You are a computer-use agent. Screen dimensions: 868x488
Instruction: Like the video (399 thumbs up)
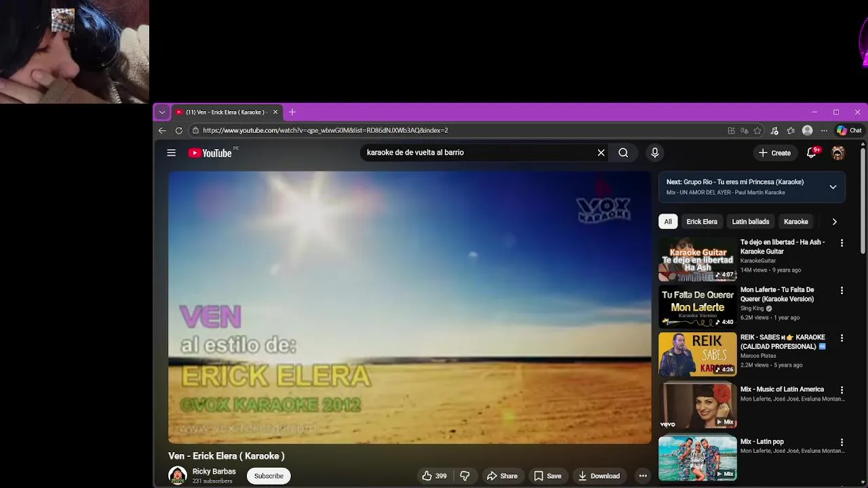[434, 476]
